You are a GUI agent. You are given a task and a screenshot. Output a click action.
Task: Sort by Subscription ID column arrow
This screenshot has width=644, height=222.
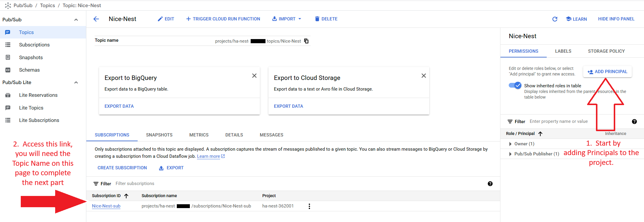126,196
